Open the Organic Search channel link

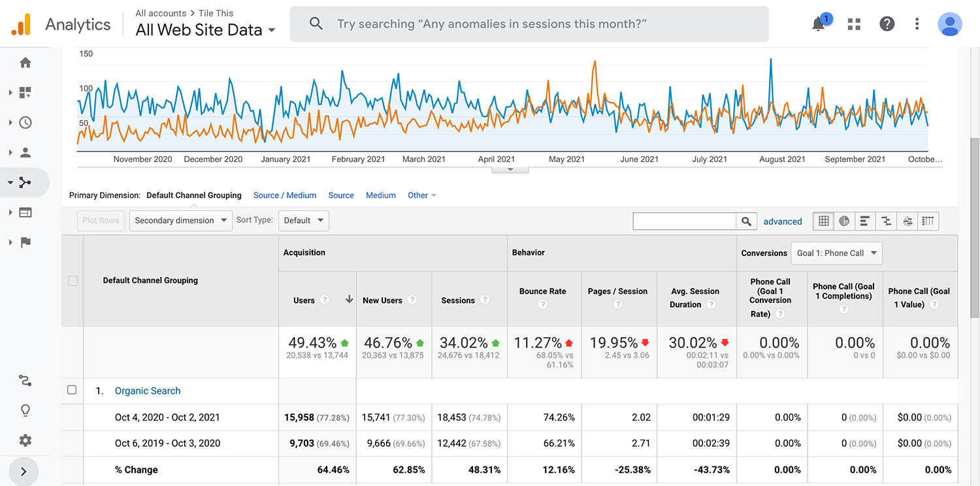pyautogui.click(x=148, y=391)
